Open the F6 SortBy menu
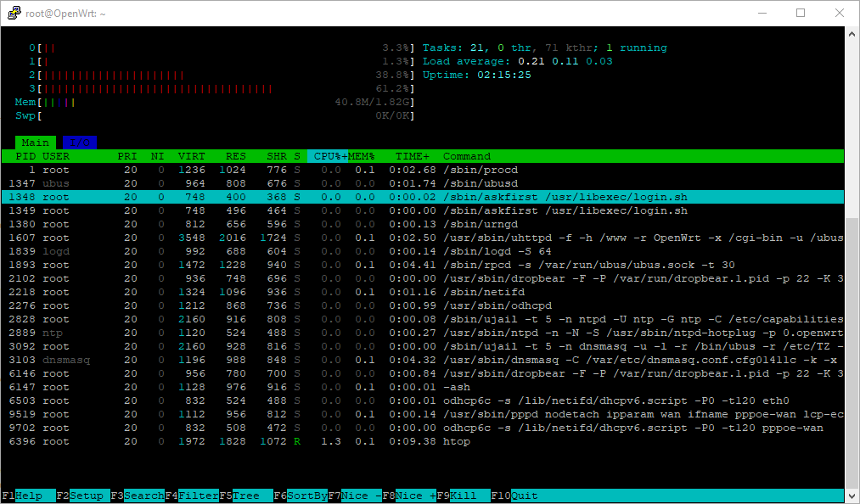 click(x=301, y=496)
